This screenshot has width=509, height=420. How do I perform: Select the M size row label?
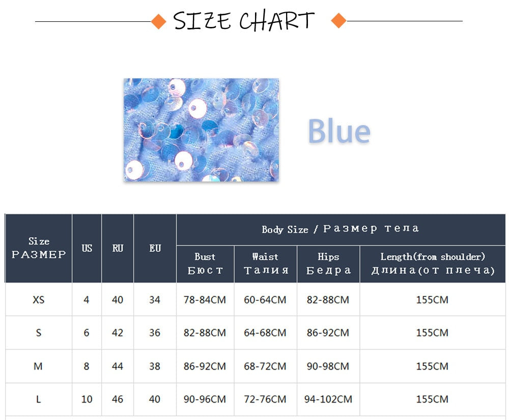click(x=39, y=366)
